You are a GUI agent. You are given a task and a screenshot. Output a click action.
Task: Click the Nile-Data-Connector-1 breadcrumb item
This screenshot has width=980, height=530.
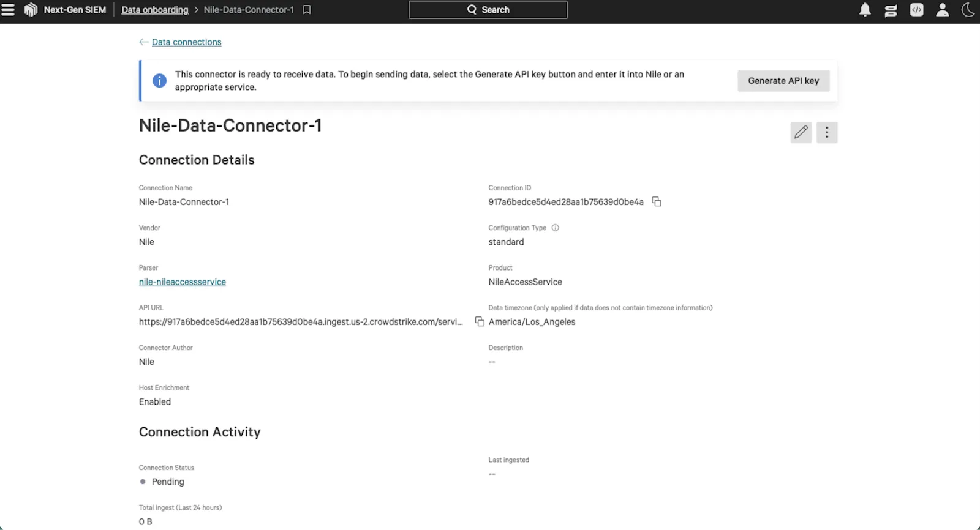249,10
